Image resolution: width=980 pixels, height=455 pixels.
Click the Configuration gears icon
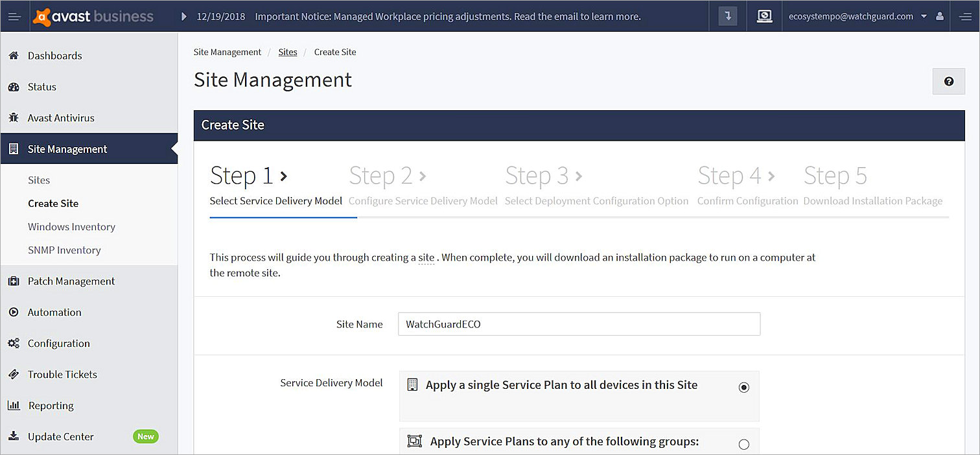[x=14, y=344]
